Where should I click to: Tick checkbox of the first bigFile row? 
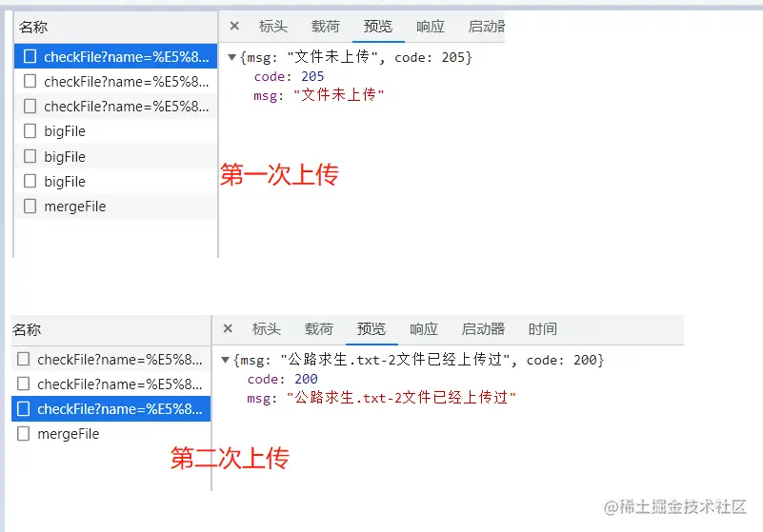[30, 130]
